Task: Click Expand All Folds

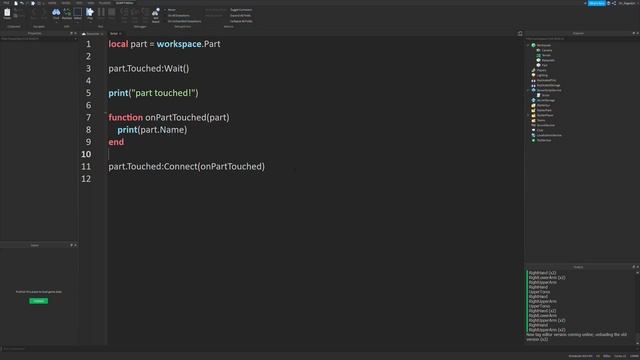Action: coord(240,16)
